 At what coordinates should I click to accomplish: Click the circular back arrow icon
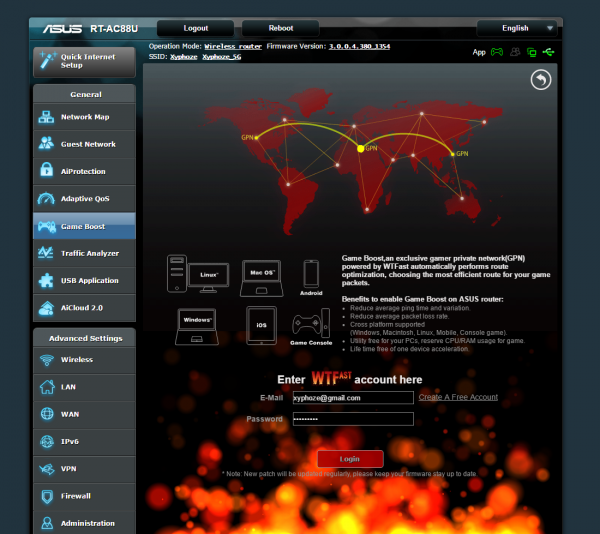541,80
